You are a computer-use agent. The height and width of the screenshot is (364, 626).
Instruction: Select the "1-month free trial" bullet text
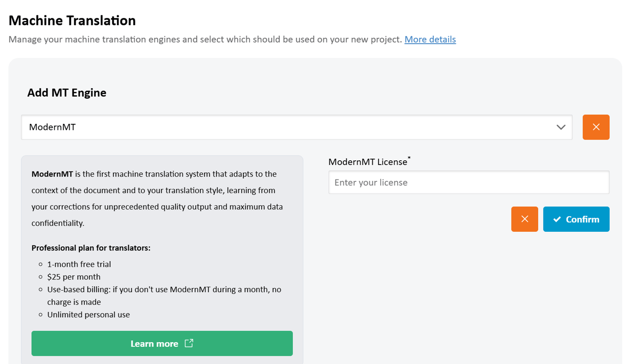[x=79, y=264]
